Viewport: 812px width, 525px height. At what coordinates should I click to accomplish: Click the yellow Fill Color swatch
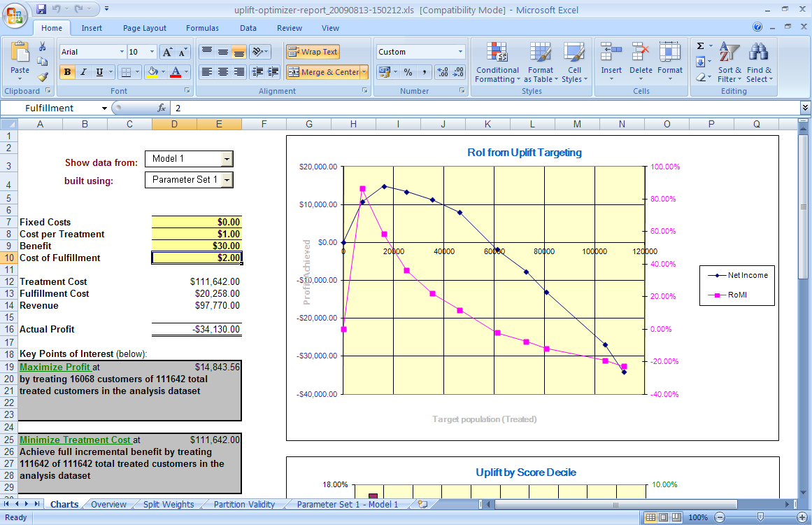[152, 72]
